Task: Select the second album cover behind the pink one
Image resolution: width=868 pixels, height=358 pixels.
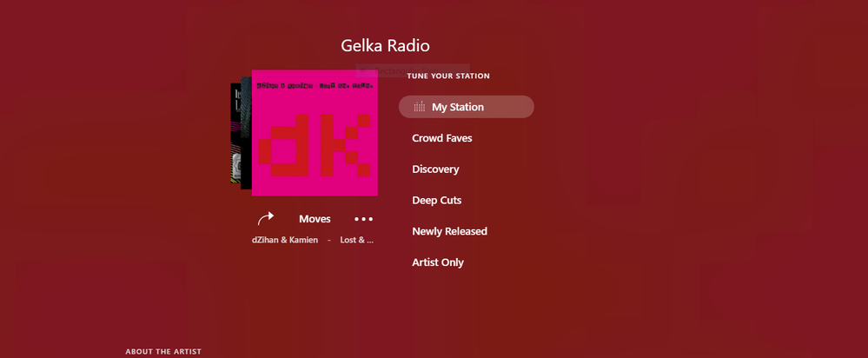Action: pyautogui.click(x=246, y=133)
